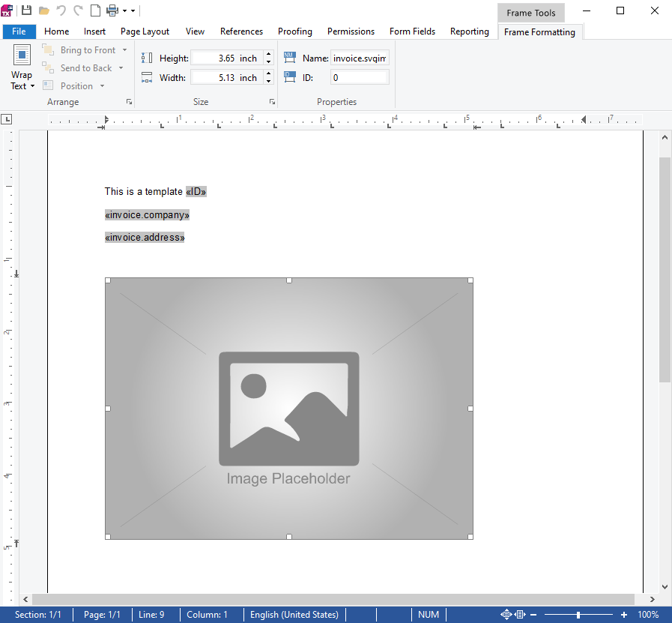Click the vertical scrollbar down arrow
Screen dimensions: 672x623
point(665,587)
